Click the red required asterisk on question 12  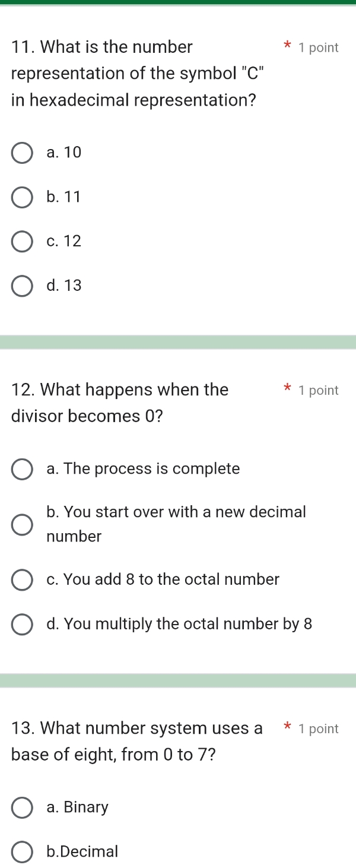287,388
